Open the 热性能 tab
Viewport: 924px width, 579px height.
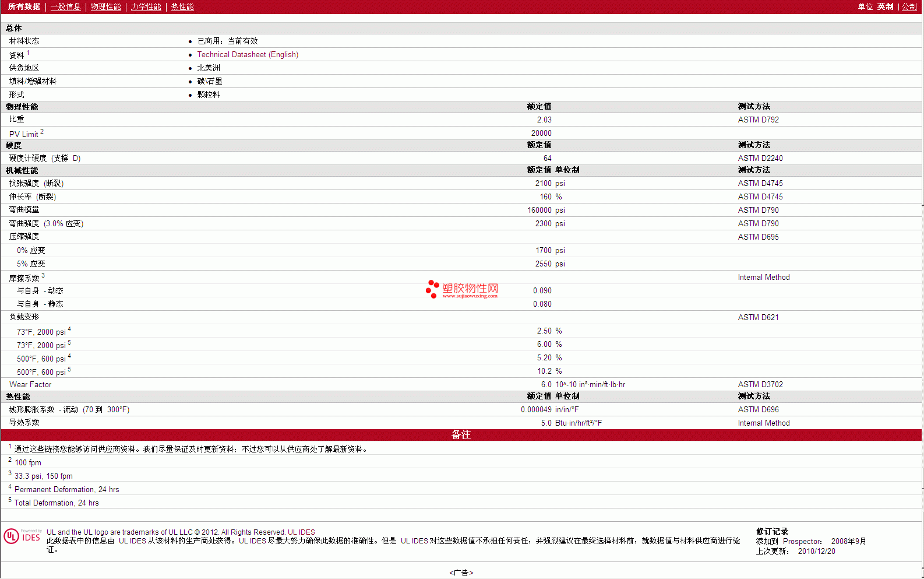(182, 7)
